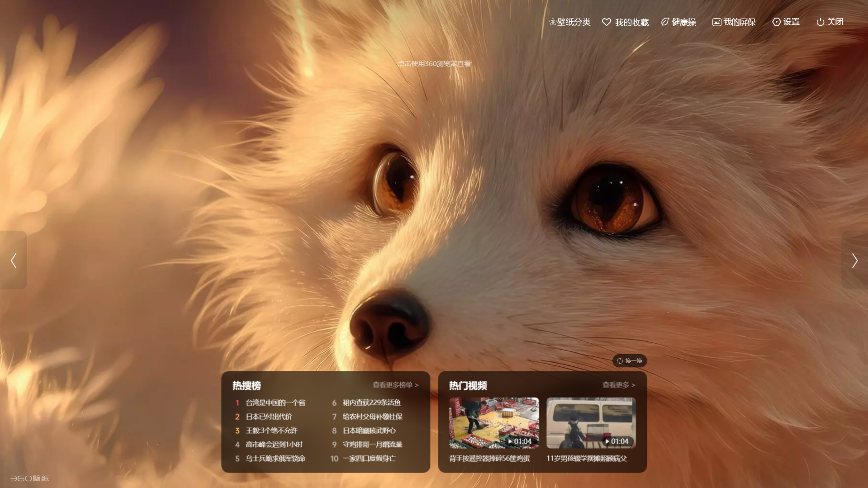
Task: Open 我的屏保 screensaver picture icon
Action: coord(716,22)
